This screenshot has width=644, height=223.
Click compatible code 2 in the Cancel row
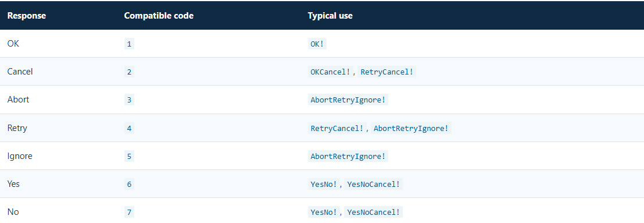129,72
